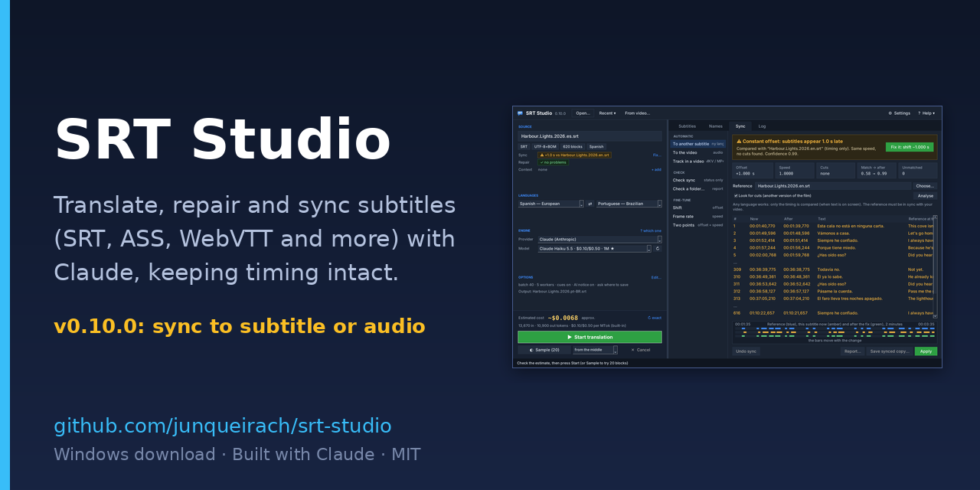Swap source and target languages
This screenshot has height=490, width=980.
click(590, 204)
